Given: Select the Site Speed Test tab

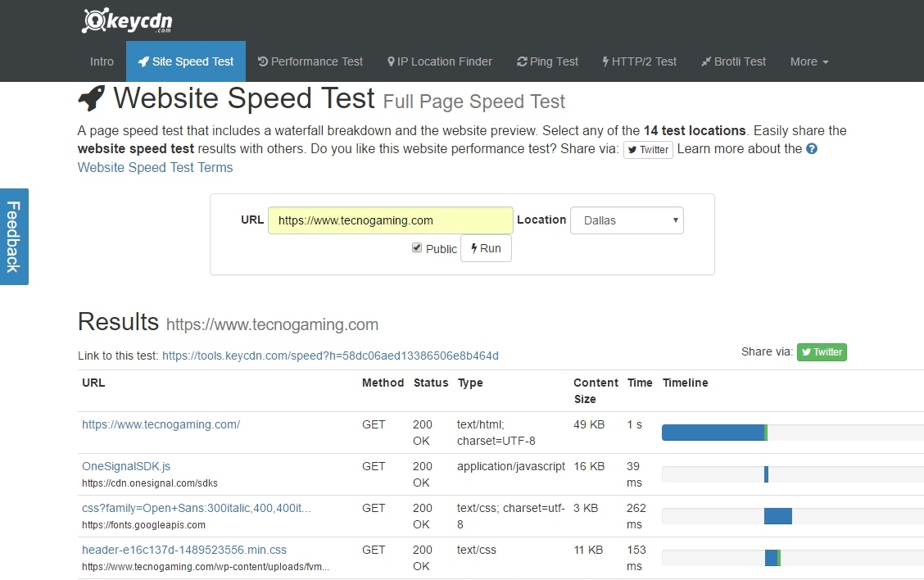Looking at the screenshot, I should click(x=186, y=61).
